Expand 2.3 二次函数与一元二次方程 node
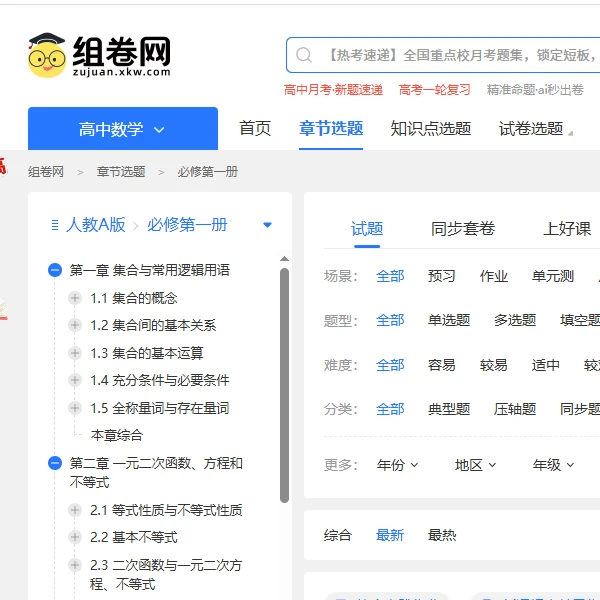 [75, 565]
